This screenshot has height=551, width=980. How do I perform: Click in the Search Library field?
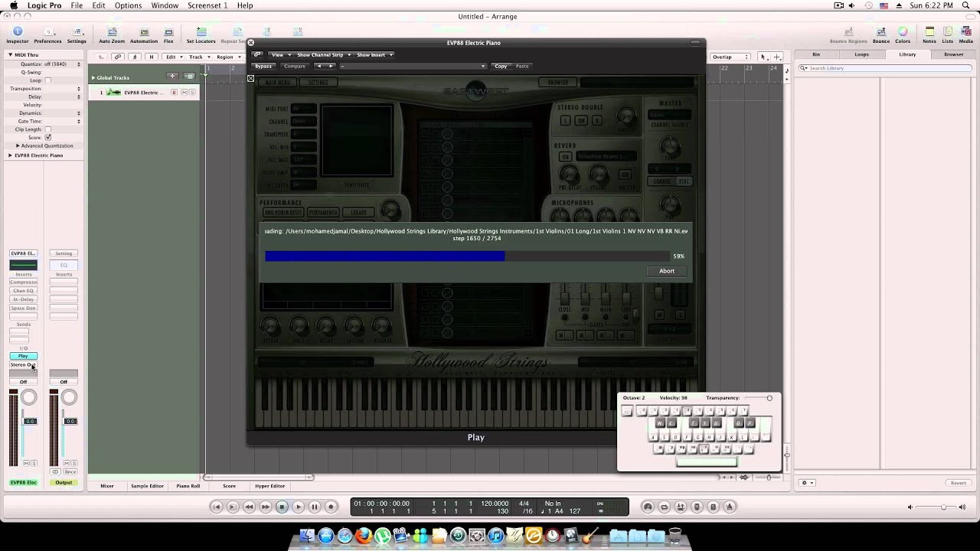click(x=886, y=68)
